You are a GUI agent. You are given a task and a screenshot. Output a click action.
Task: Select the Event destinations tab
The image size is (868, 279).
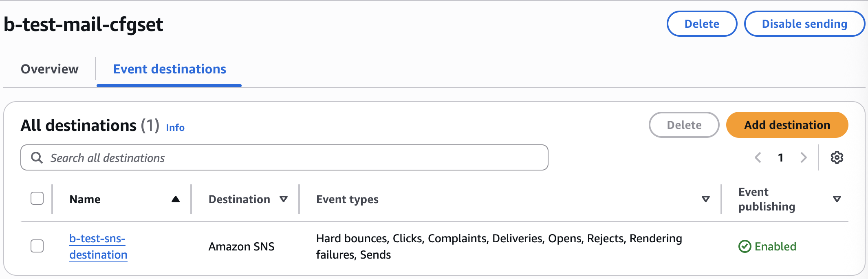click(x=170, y=69)
